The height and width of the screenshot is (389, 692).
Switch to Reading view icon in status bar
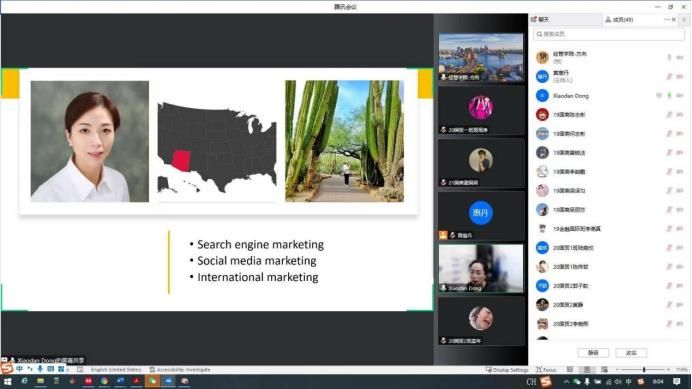click(x=570, y=370)
